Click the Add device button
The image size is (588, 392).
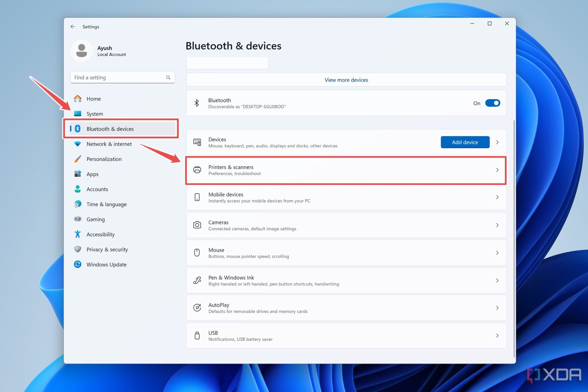point(465,142)
